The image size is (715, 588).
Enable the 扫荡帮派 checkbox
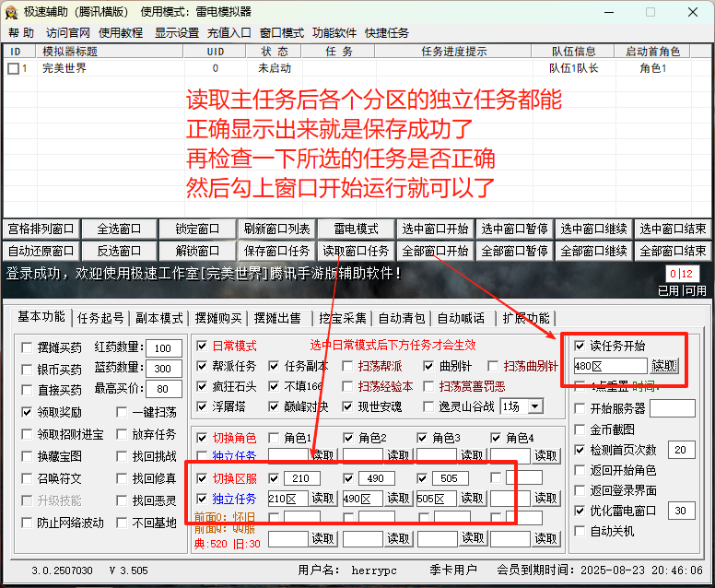click(x=347, y=366)
